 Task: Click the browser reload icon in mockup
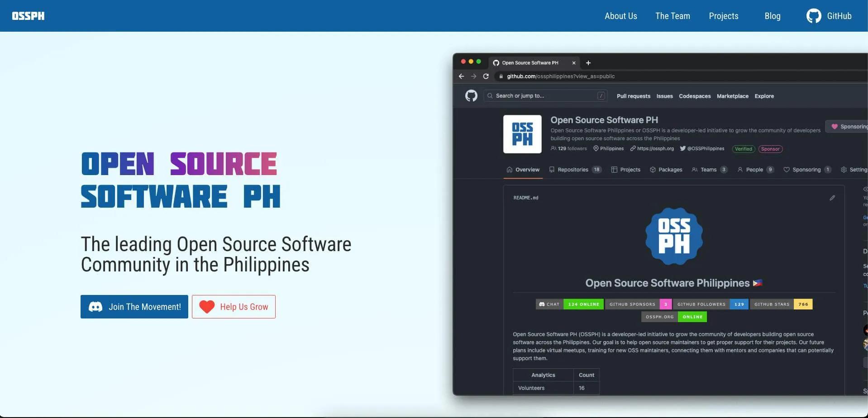486,76
